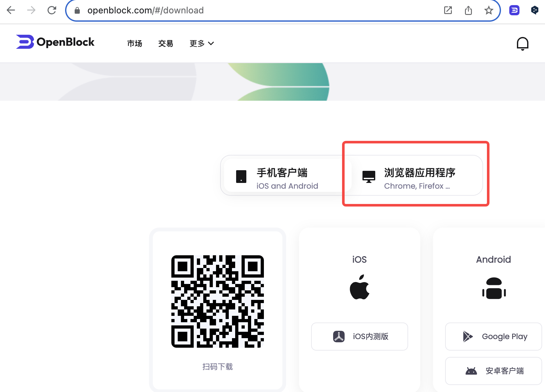The image size is (545, 392).
Task: Click the 扫码下载 label
Action: (x=218, y=367)
